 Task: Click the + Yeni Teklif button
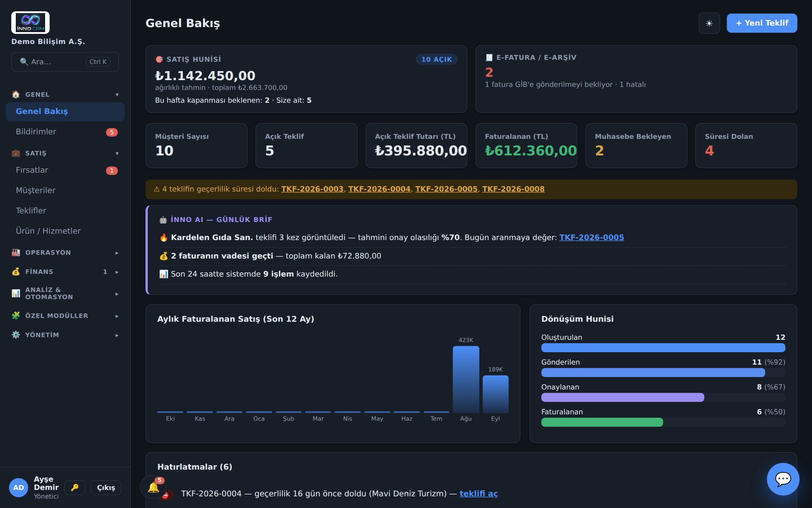click(x=762, y=23)
